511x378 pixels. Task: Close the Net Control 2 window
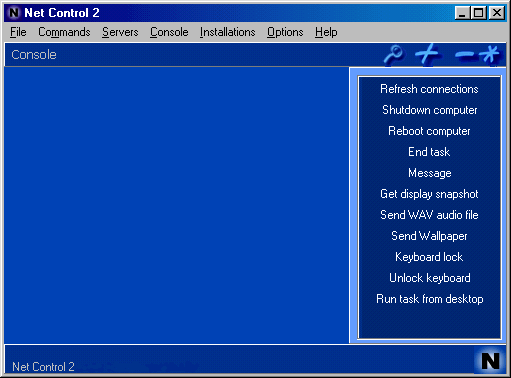[497, 13]
